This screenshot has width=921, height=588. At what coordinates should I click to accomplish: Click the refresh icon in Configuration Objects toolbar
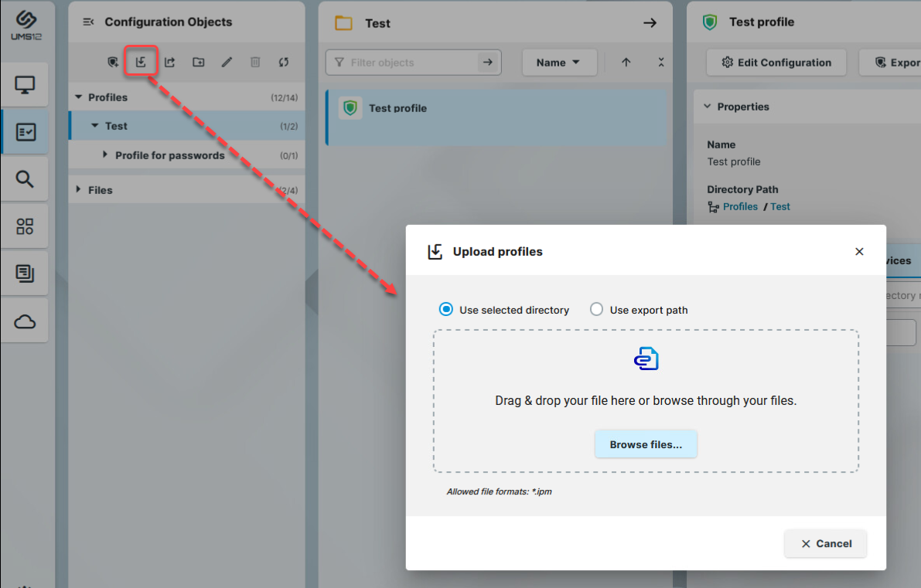pos(283,62)
